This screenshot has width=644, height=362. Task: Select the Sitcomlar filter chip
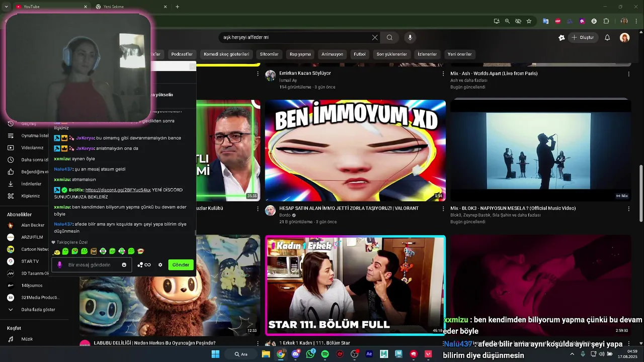[x=269, y=54]
